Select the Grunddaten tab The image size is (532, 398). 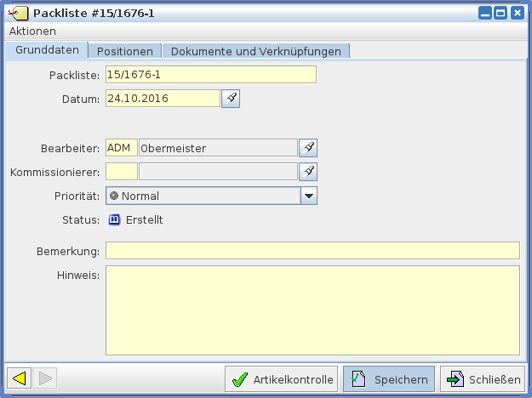pos(48,50)
